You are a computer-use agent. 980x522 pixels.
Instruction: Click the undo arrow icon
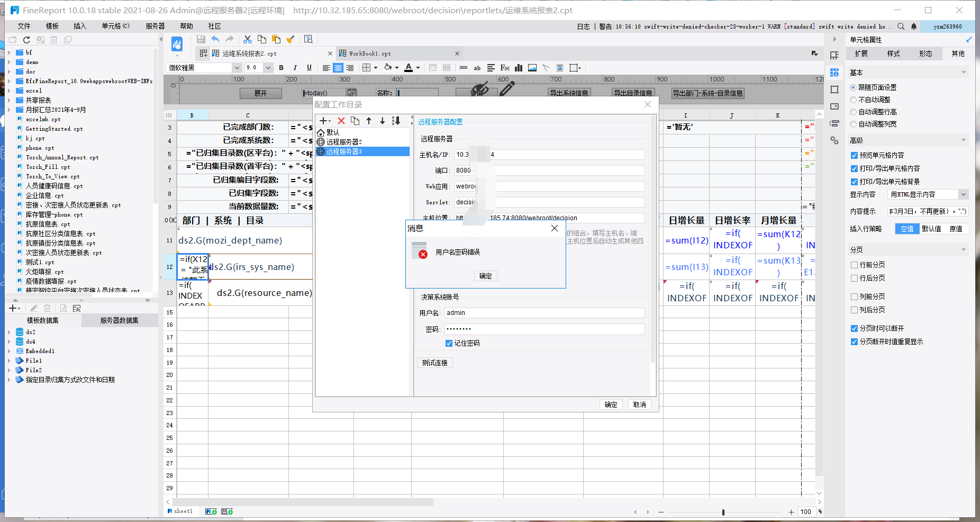[215, 39]
